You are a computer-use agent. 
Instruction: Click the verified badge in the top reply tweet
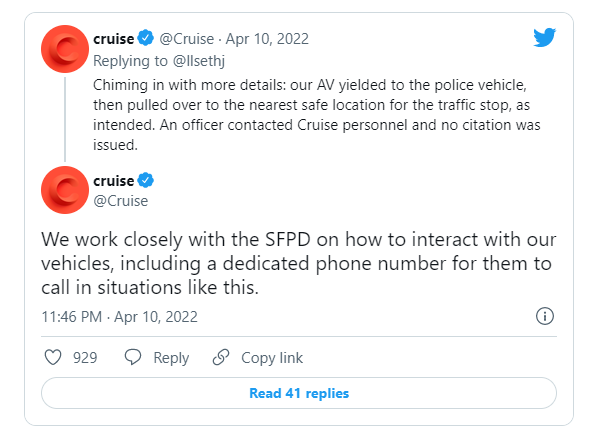[x=146, y=38]
